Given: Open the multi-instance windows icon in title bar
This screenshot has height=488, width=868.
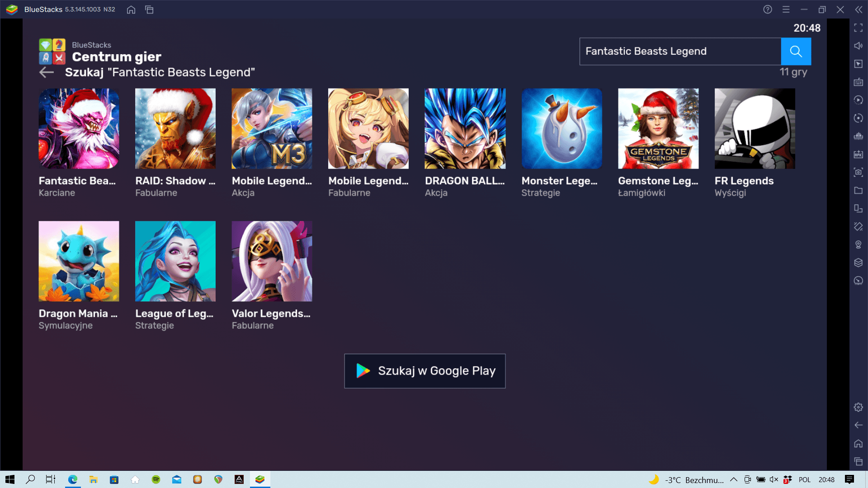Looking at the screenshot, I should (149, 9).
